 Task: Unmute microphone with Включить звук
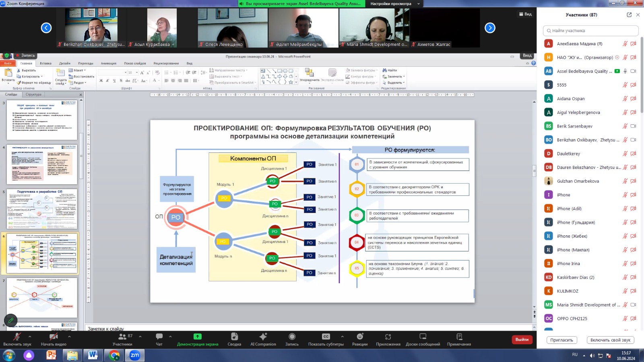[x=17, y=339]
